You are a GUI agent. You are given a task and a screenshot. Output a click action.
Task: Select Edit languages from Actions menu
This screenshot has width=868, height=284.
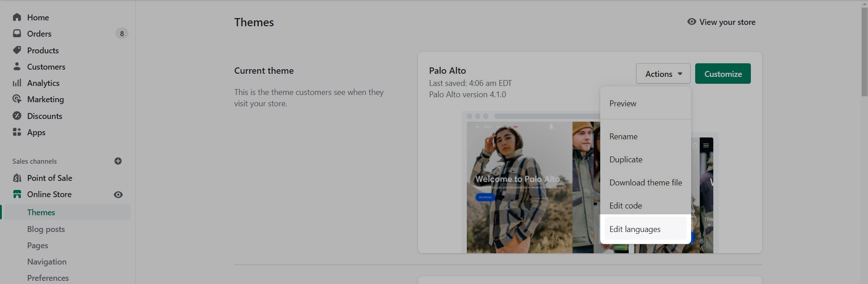point(635,229)
